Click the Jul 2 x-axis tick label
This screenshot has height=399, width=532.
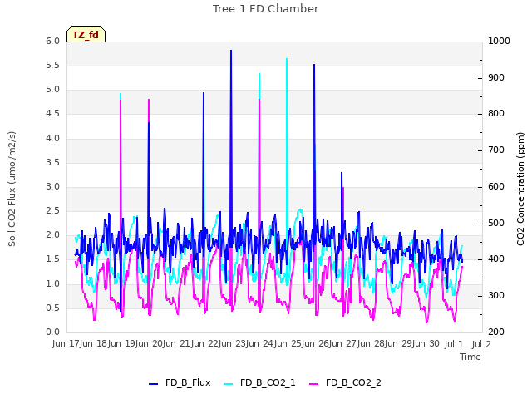(481, 343)
